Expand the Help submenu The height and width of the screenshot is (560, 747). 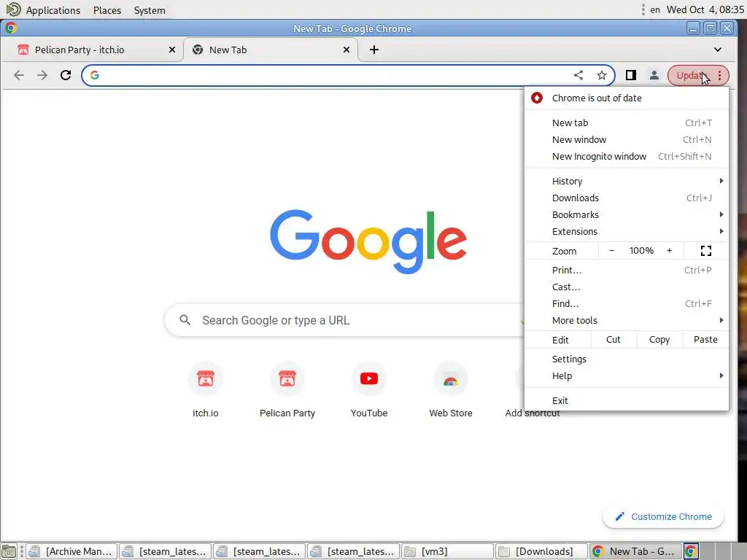627,376
